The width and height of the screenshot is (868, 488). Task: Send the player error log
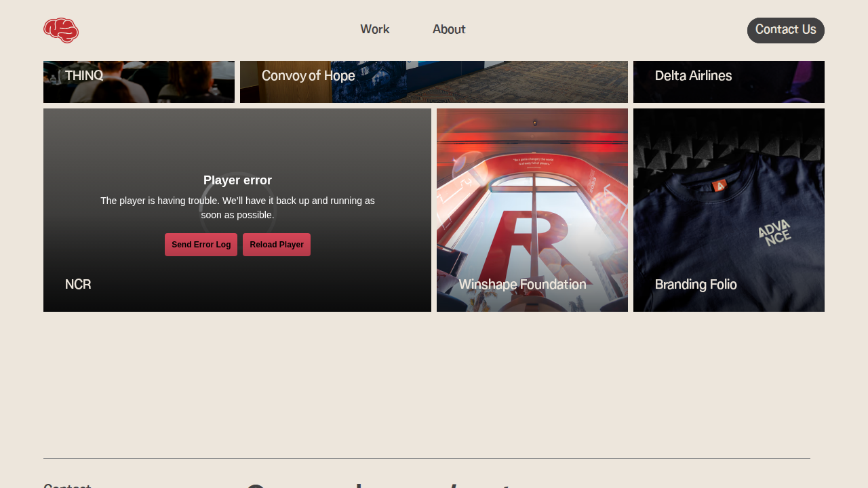click(201, 245)
